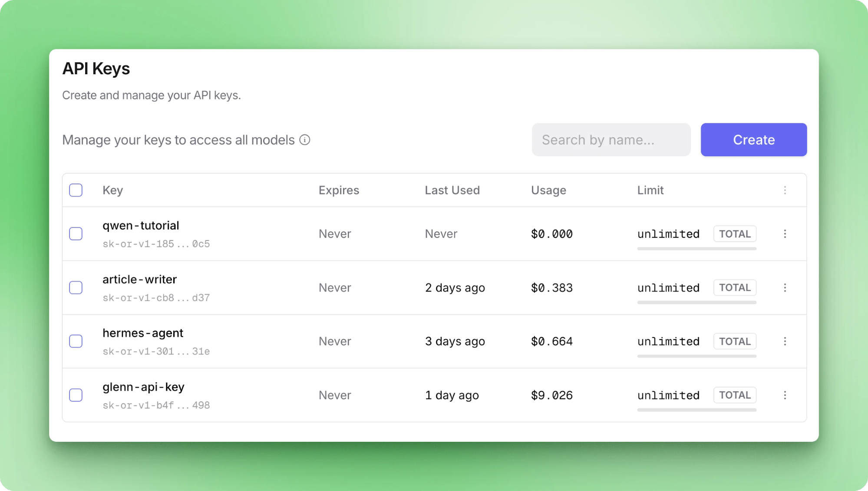Click 'Never' expires cell for article-writer
Screen dimensions: 868x491
(335, 288)
